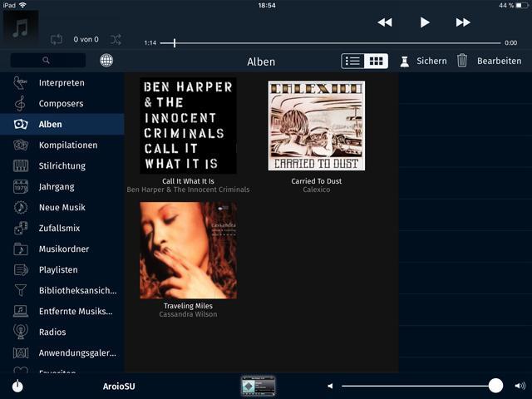Click Ben Harper & The Innocent Criminals artist
The height and width of the screenshot is (399, 532).
[x=189, y=190]
